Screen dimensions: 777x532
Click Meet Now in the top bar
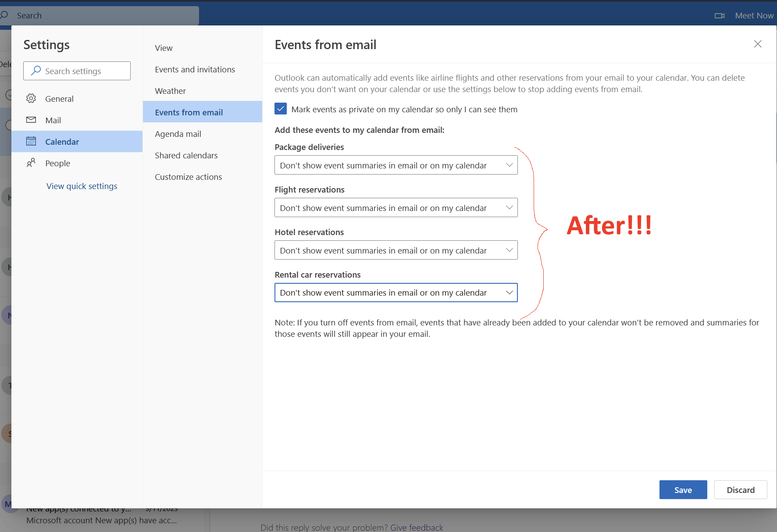754,16
